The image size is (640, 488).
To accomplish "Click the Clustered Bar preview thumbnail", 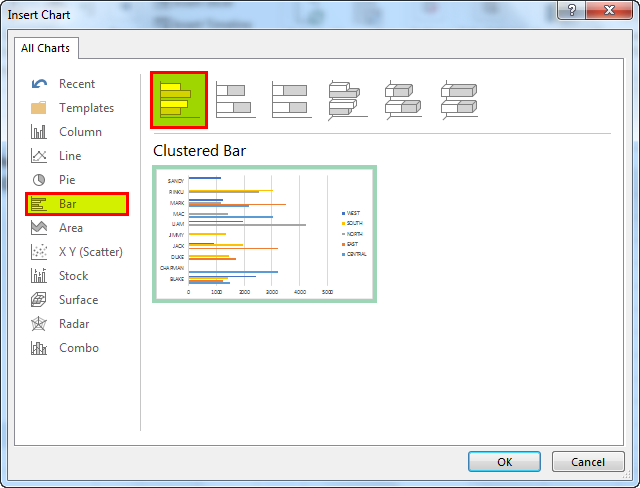I will pyautogui.click(x=264, y=234).
